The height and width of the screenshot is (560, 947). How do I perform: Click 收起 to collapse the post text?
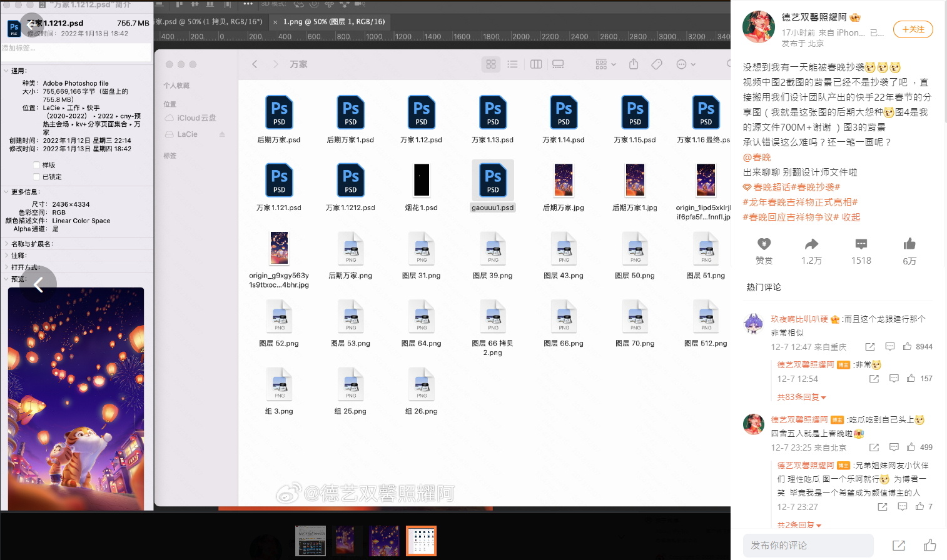[x=851, y=217]
